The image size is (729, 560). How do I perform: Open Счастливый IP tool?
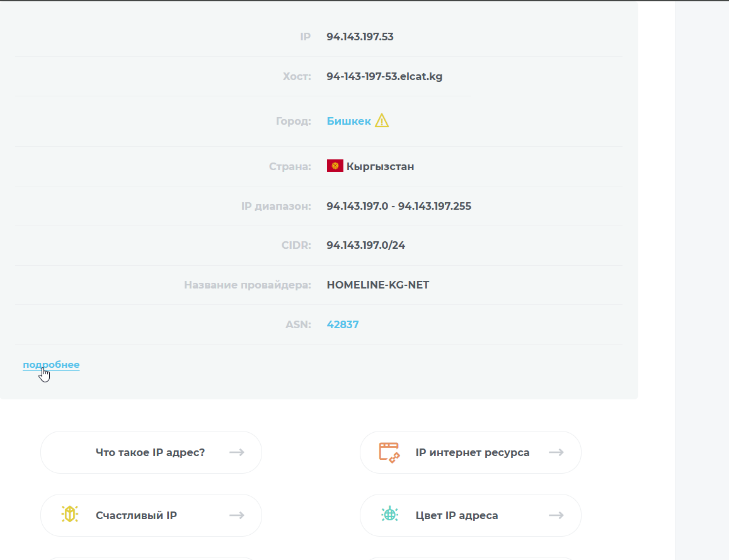coord(151,515)
